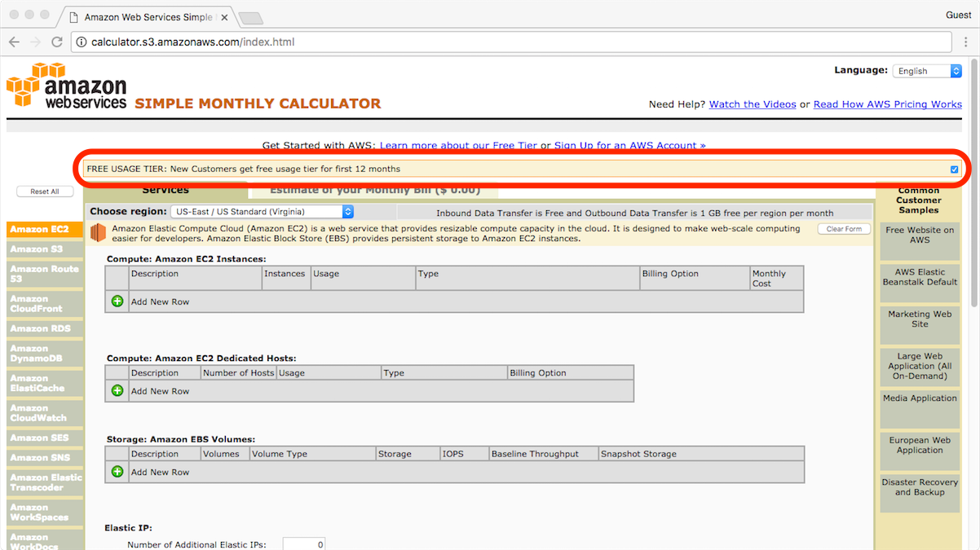Select Amazon CloudFront in the sidebar
The height and width of the screenshot is (550, 980).
[x=45, y=304]
